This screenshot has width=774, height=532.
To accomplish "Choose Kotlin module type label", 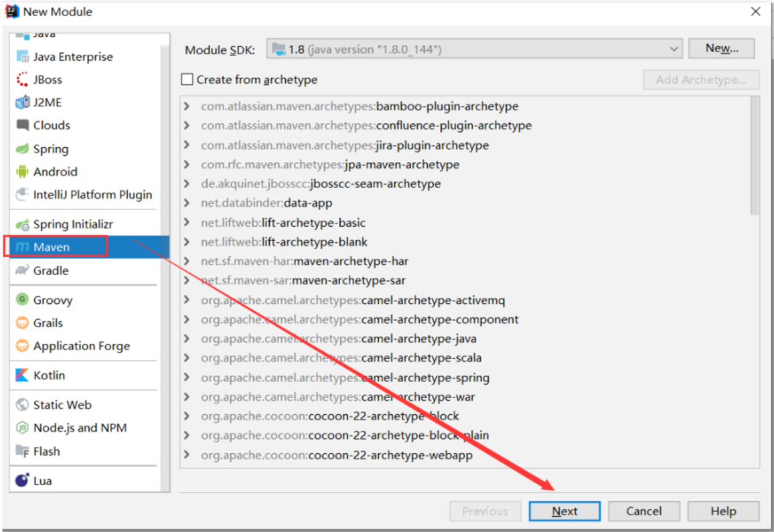I will 50,375.
